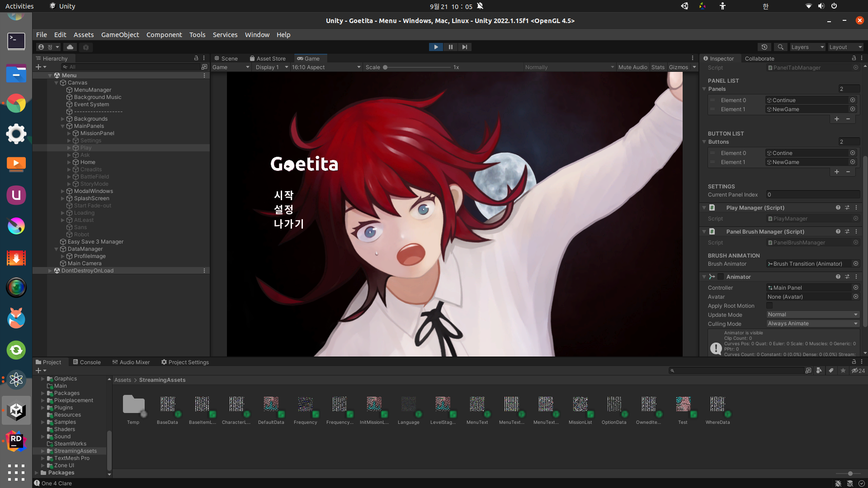The width and height of the screenshot is (868, 488).
Task: Open Panel Brush Manager context menu
Action: point(856,231)
